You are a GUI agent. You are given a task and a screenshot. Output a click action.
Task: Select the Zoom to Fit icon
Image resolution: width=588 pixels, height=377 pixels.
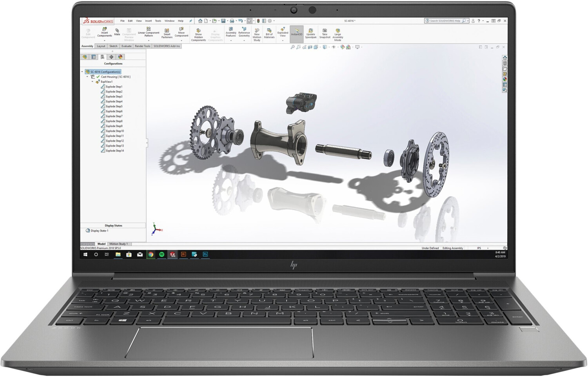[293, 47]
